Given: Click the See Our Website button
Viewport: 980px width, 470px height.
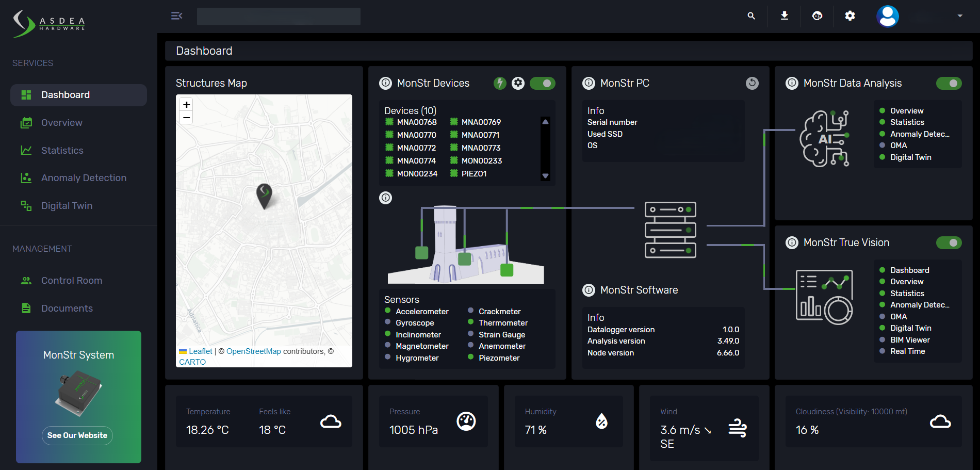Looking at the screenshot, I should point(77,435).
